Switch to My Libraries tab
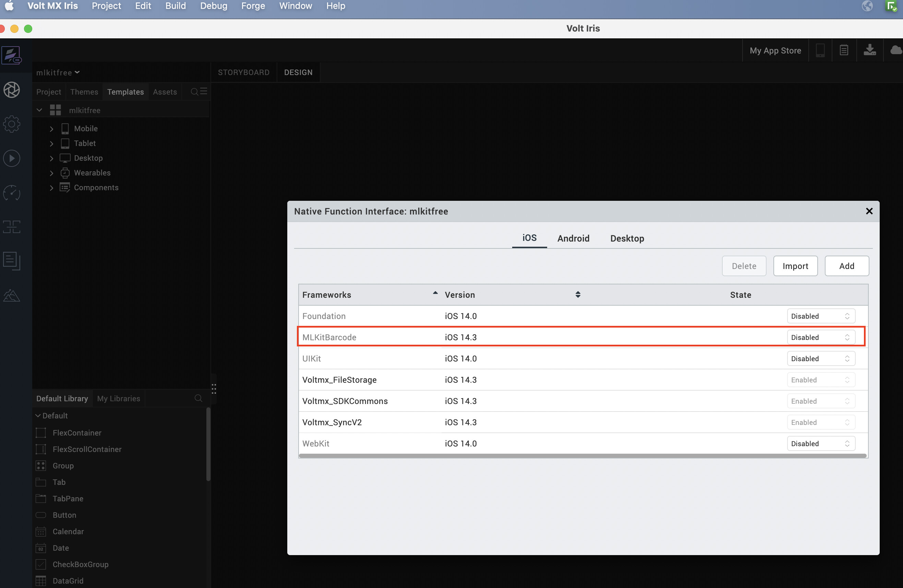The width and height of the screenshot is (903, 588). pos(118,399)
